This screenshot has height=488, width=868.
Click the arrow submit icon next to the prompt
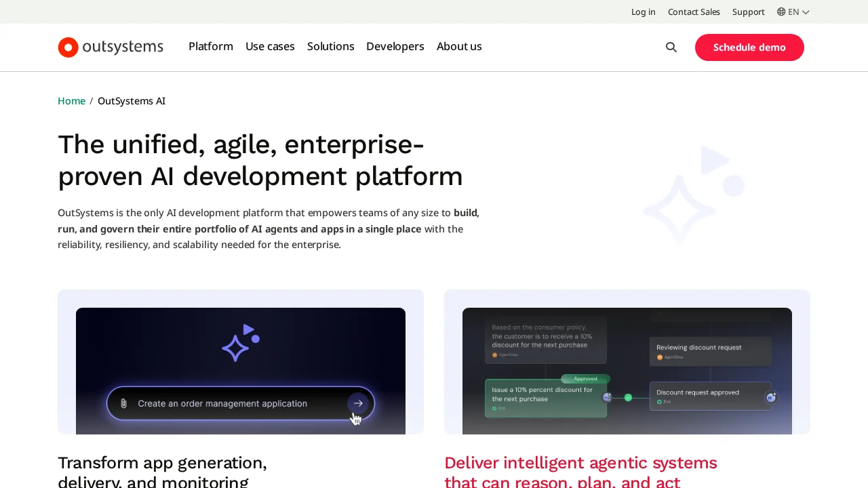(x=358, y=403)
